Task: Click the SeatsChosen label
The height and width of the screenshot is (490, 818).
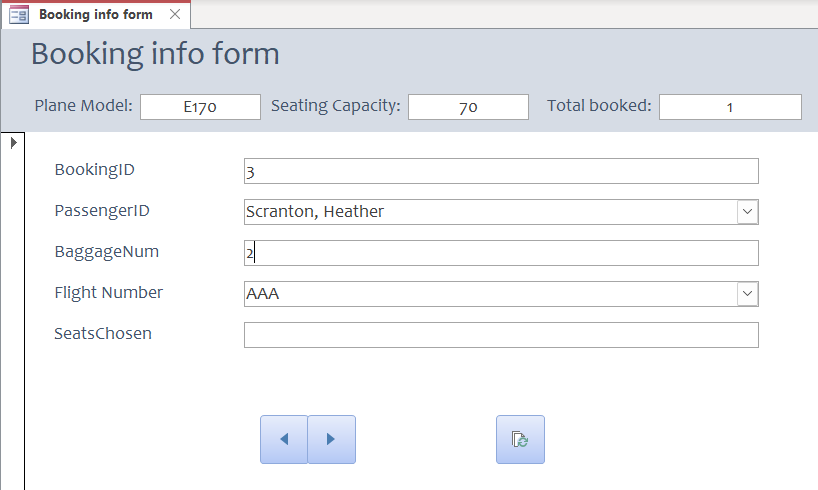Action: tap(103, 334)
